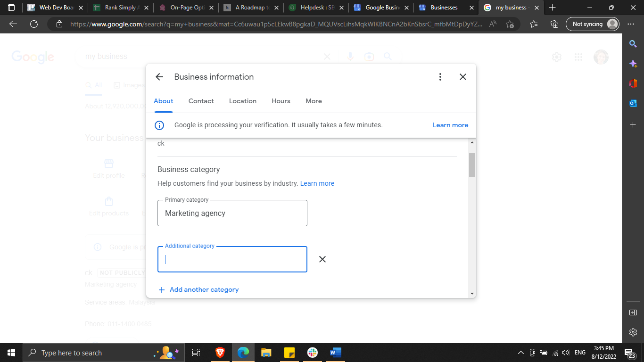
Task: Open Edge sidebar search icon
Action: point(633,44)
